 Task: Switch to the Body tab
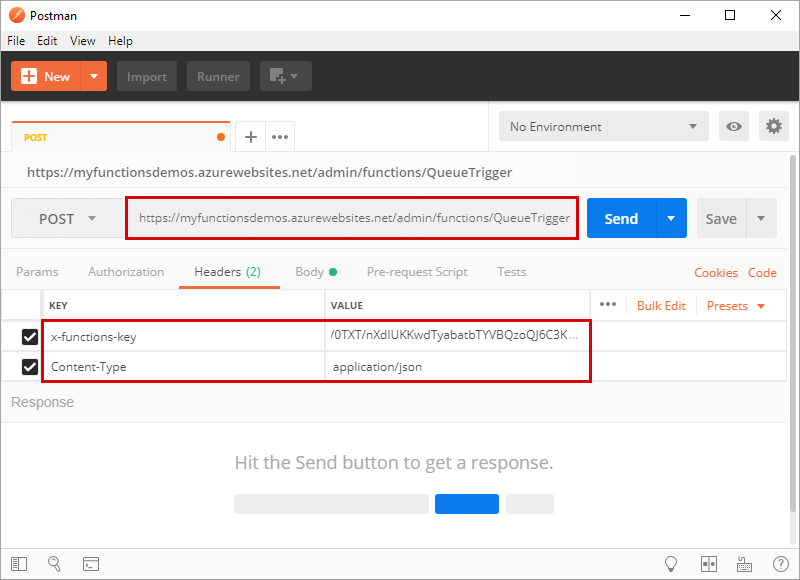[x=316, y=272]
